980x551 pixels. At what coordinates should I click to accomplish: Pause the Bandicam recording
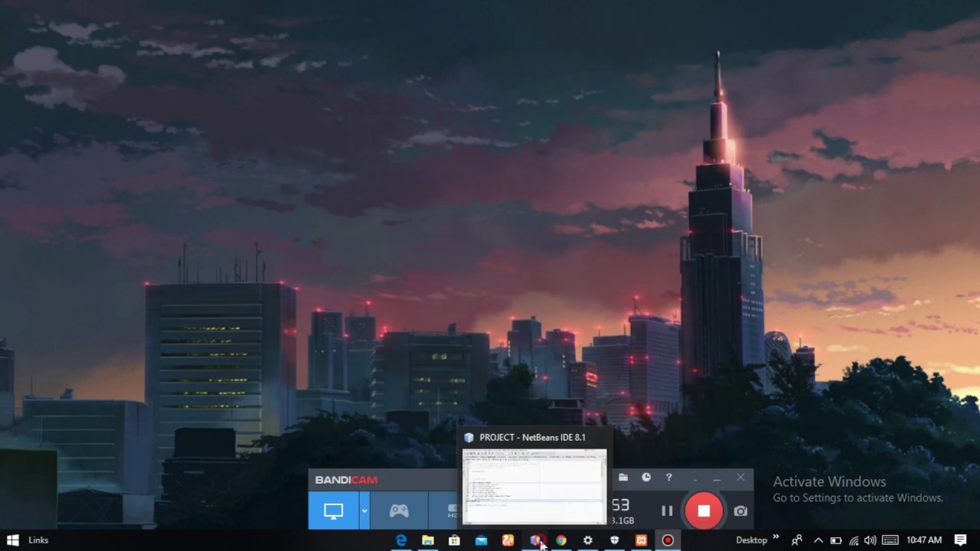pos(667,510)
